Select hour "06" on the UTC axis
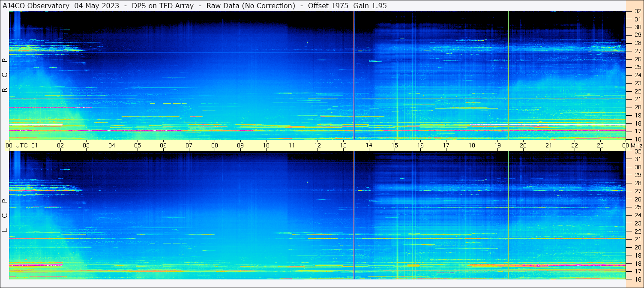 click(163, 145)
